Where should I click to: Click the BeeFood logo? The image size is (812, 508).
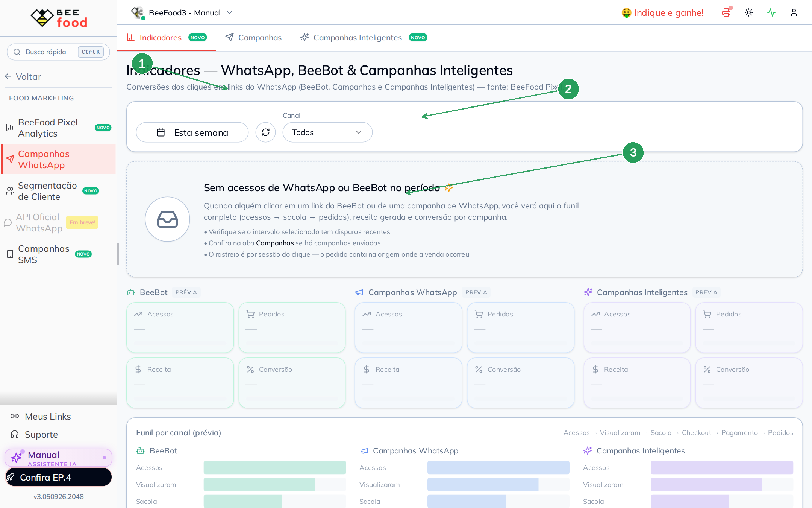(x=59, y=18)
